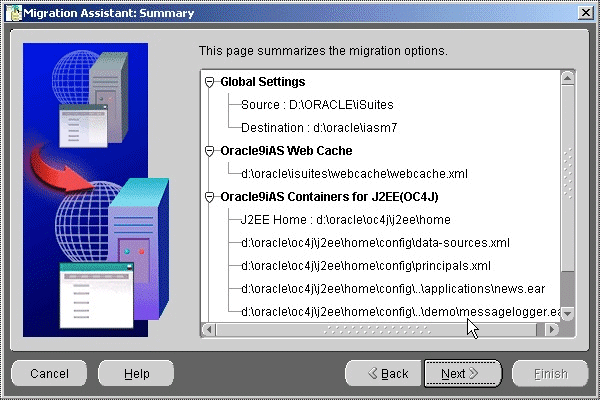This screenshot has width=600, height=400.
Task: Click the 'This page summarizes the migration options' text
Action: click(323, 51)
